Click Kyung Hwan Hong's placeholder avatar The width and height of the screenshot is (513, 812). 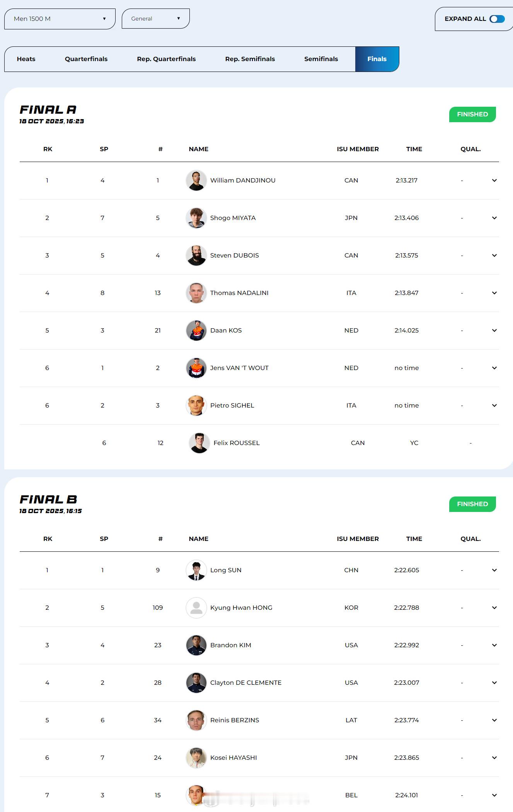196,608
